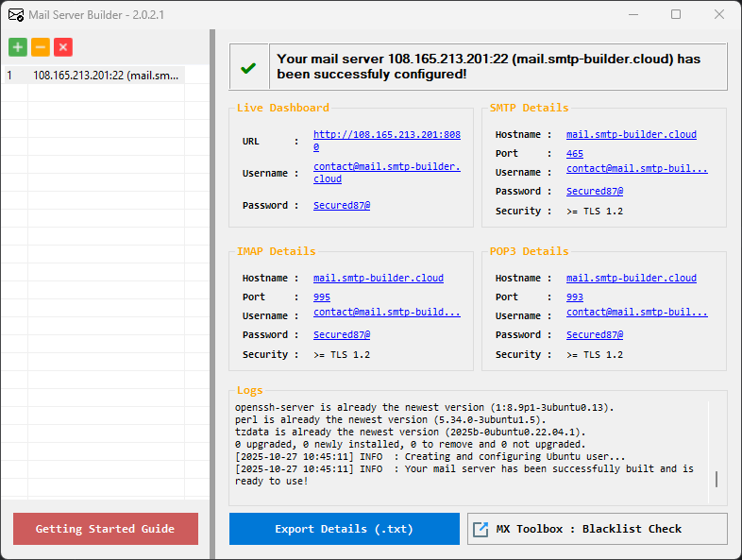This screenshot has height=560, width=742.
Task: Click the green add server icon
Action: (18, 47)
